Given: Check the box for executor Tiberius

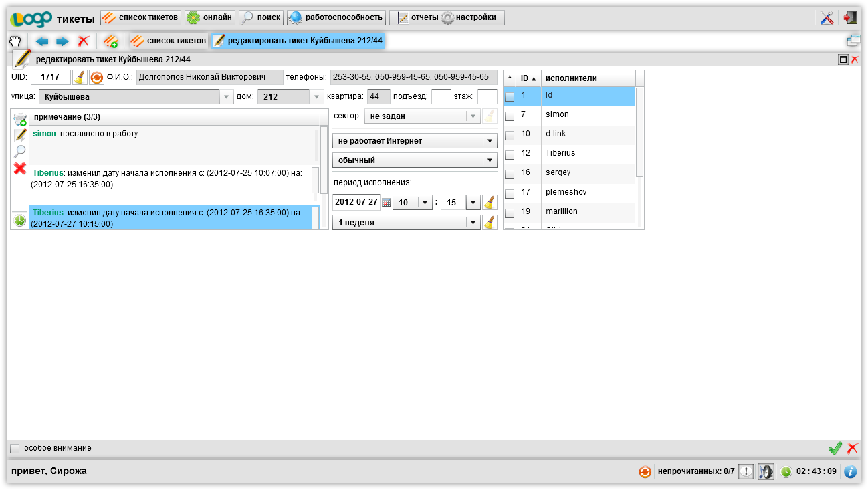Looking at the screenshot, I should (x=510, y=154).
